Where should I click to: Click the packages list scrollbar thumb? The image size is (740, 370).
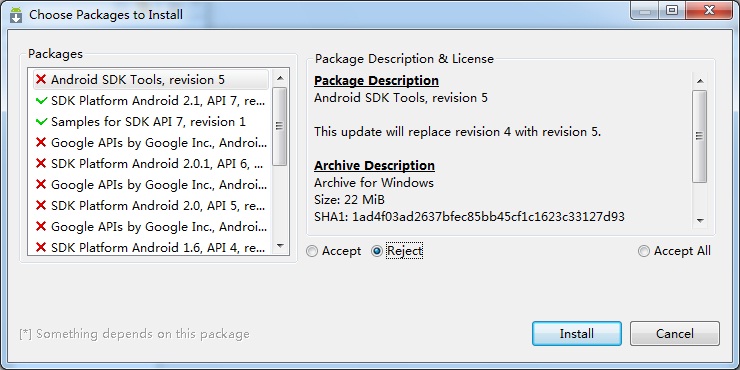coord(280,126)
